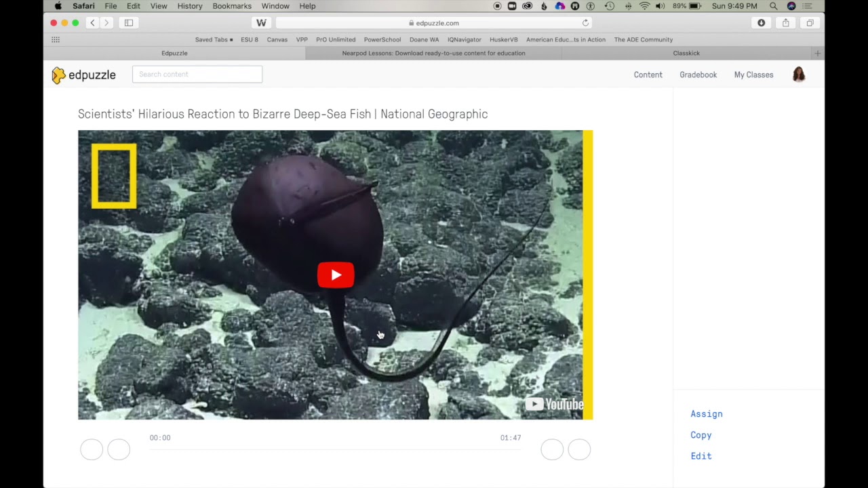Go back with Safari's back arrow

pyautogui.click(x=93, y=23)
